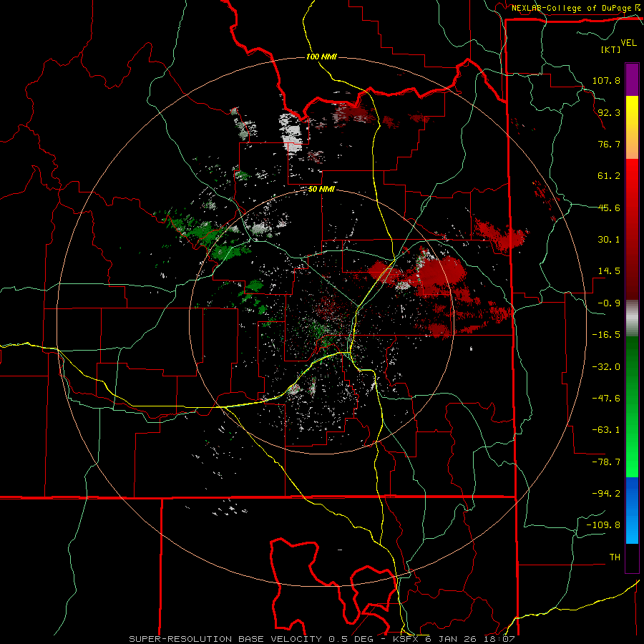The width and height of the screenshot is (644, 644).
Task: Click the 30.1 legend value
Action: coord(609,239)
